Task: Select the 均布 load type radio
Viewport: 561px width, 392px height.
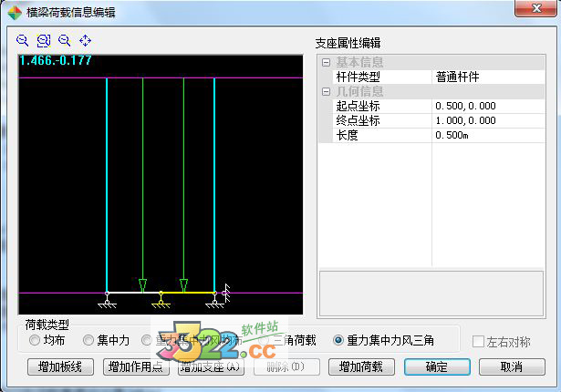Action: (35, 340)
